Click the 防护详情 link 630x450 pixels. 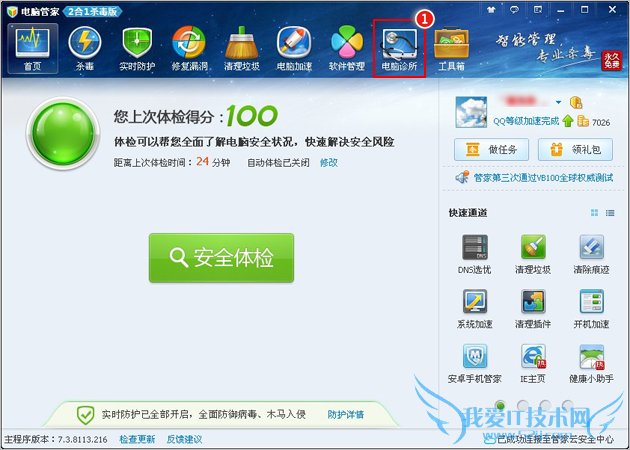(x=346, y=414)
